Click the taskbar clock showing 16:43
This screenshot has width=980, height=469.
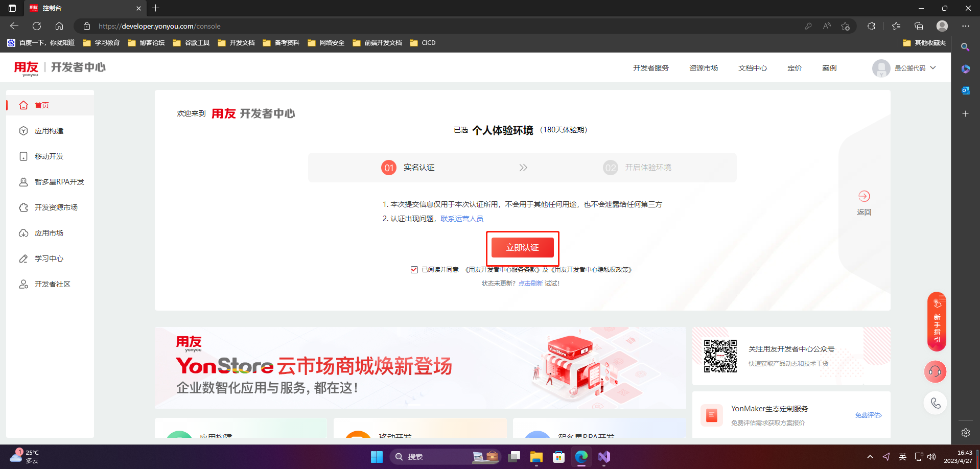click(958, 457)
